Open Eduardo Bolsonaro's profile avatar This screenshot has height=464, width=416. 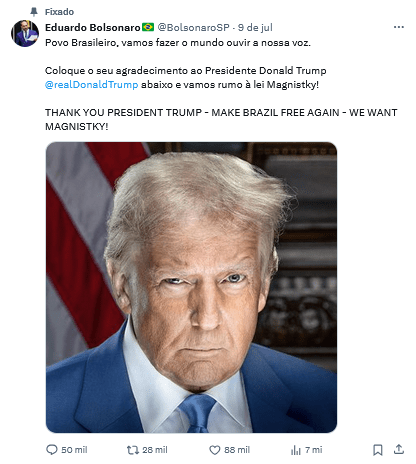(25, 33)
